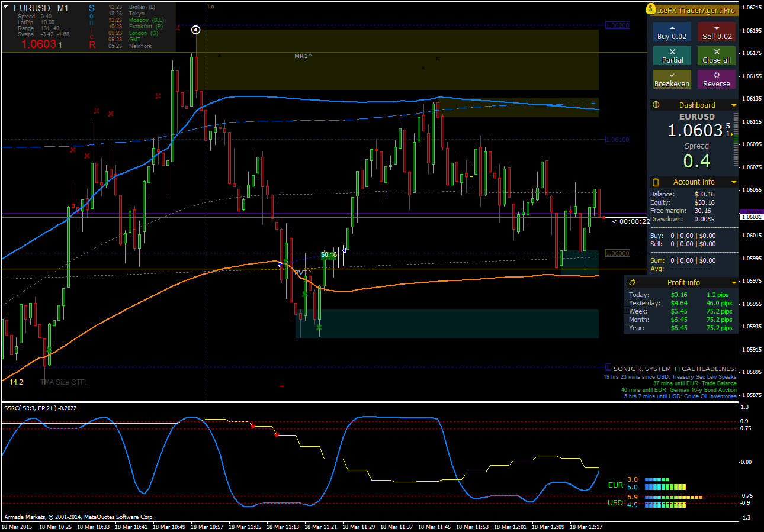Click the Drawdown 0.00% value
Image resolution: width=764 pixels, height=532 pixels.
pyautogui.click(x=704, y=219)
